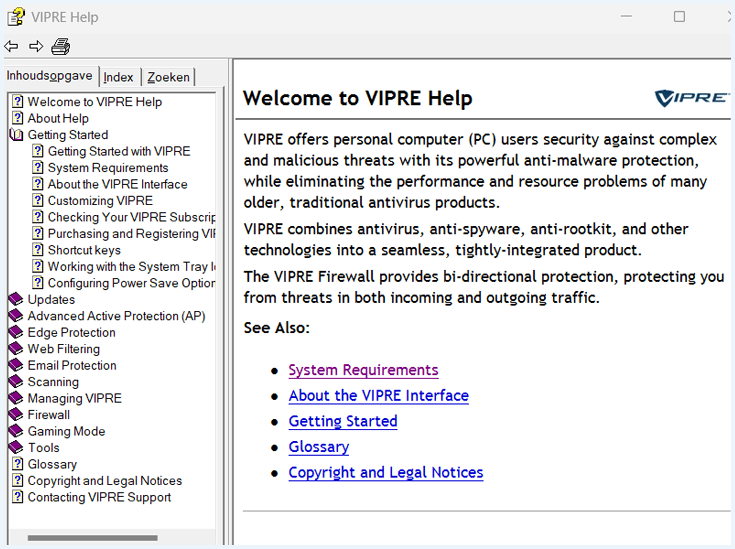The height and width of the screenshot is (549, 735).
Task: Click the Print toolbar icon
Action: pos(60,46)
